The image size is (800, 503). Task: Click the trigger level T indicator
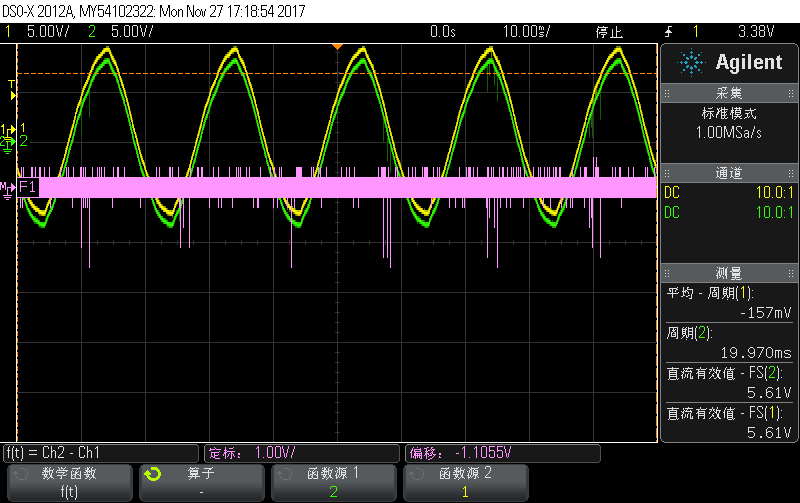pos(12,89)
